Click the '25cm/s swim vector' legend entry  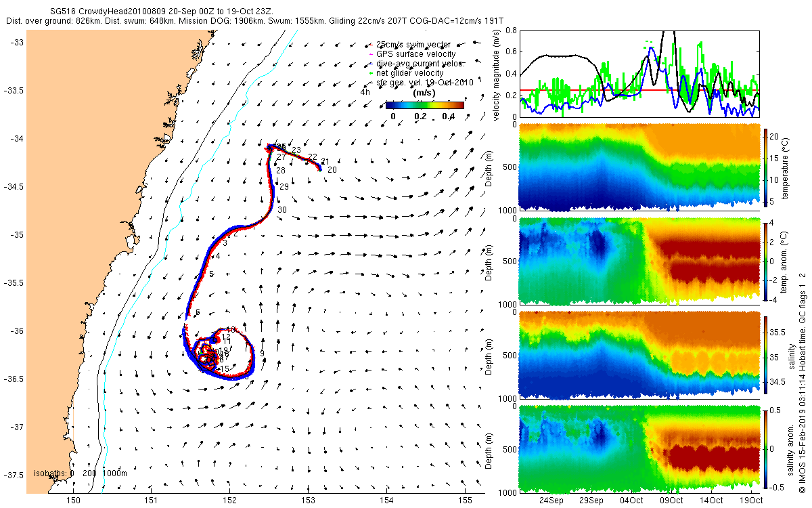click(x=413, y=45)
